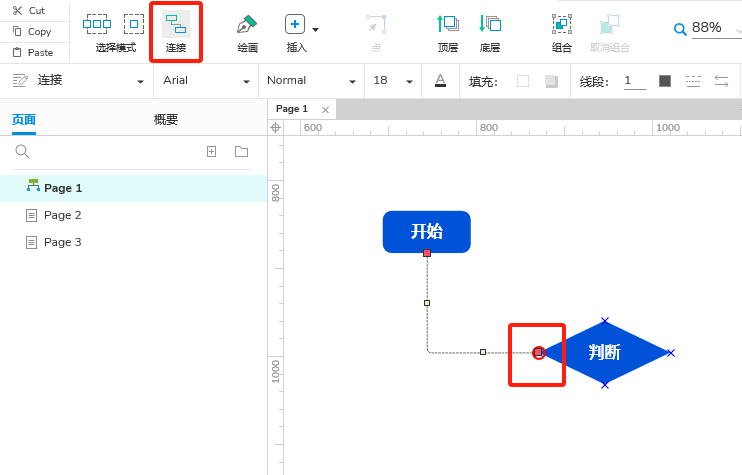742x475 pixels.
Task: Switch to the 页面 tab
Action: pos(24,120)
